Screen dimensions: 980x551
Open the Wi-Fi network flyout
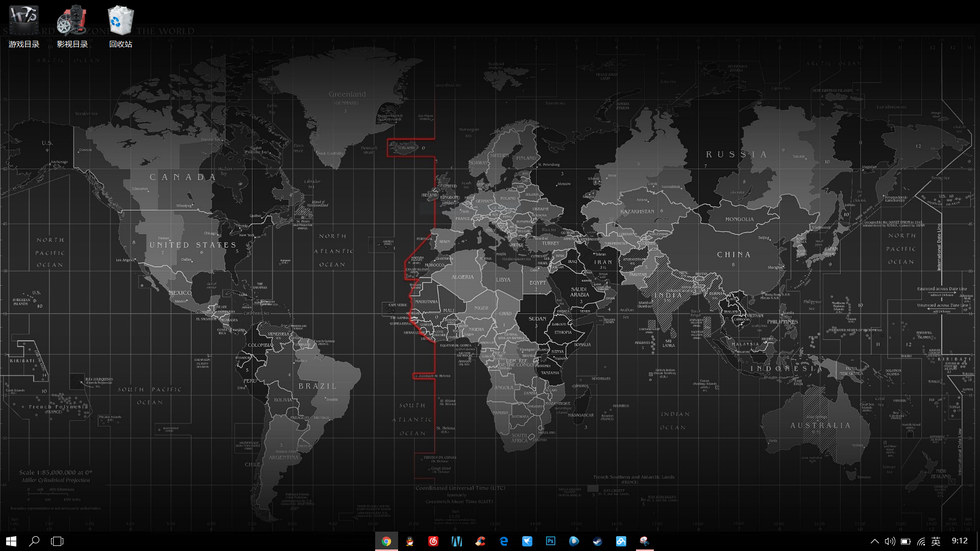tap(921, 541)
